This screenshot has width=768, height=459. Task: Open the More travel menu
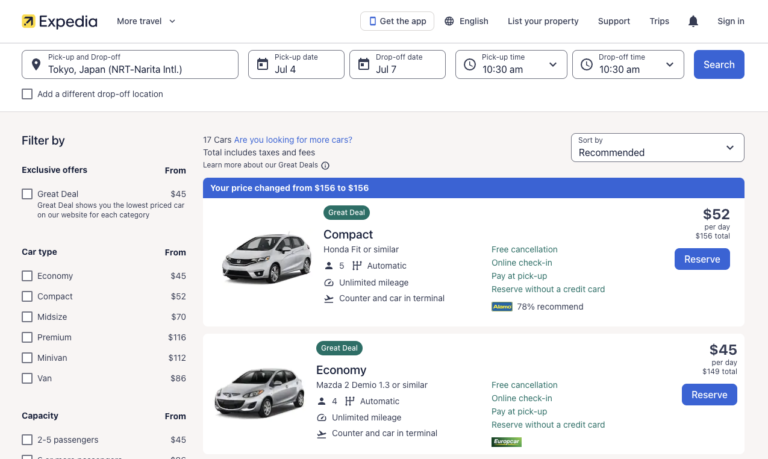[x=146, y=21]
